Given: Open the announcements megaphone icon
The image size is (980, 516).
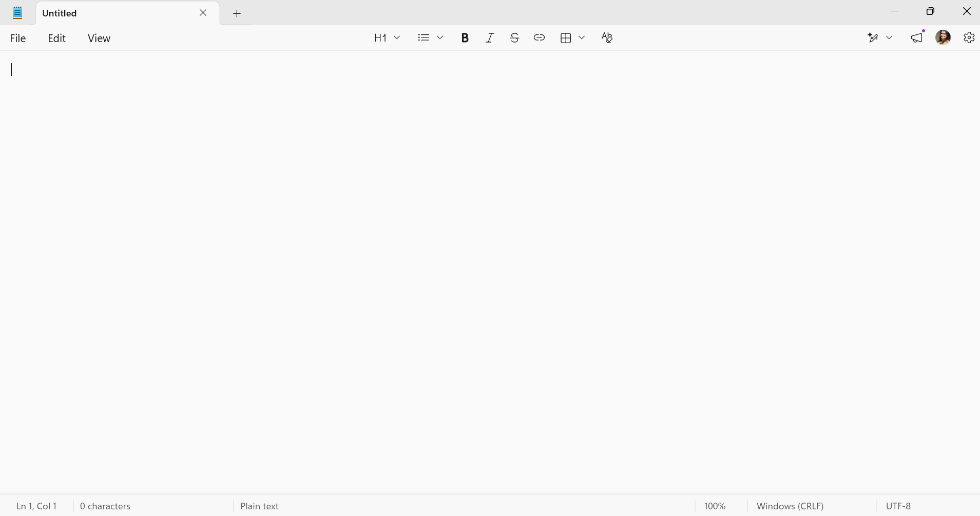Looking at the screenshot, I should 917,37.
